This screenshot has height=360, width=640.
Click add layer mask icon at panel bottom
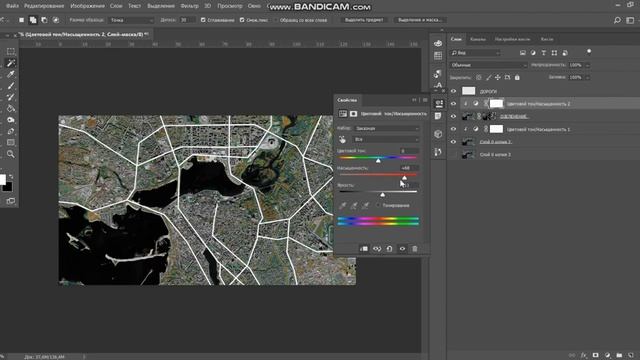pos(596,356)
